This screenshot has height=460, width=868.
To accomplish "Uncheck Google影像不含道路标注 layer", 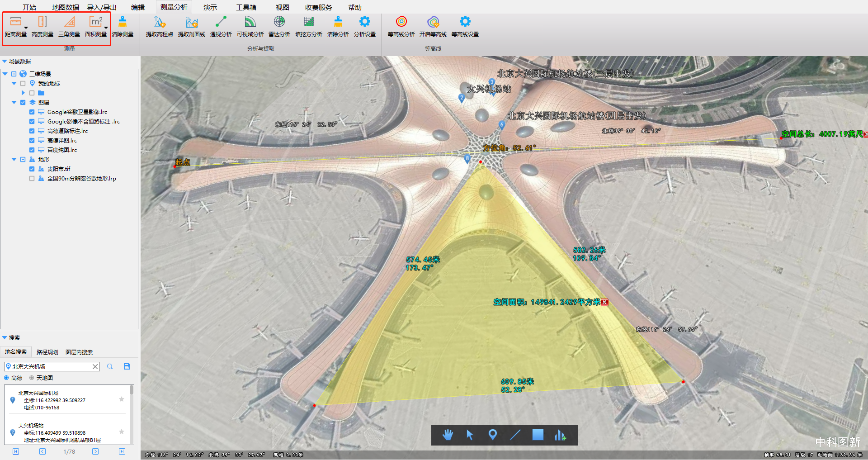I will coord(32,121).
